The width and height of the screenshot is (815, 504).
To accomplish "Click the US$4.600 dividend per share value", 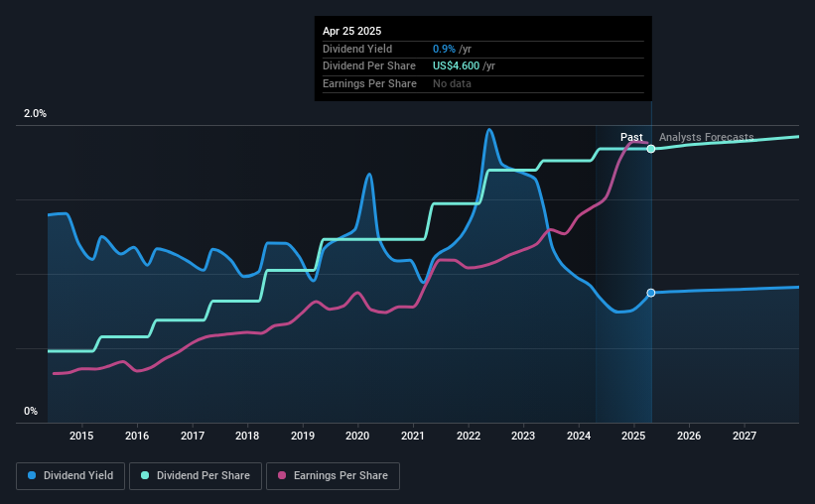I will pos(456,66).
